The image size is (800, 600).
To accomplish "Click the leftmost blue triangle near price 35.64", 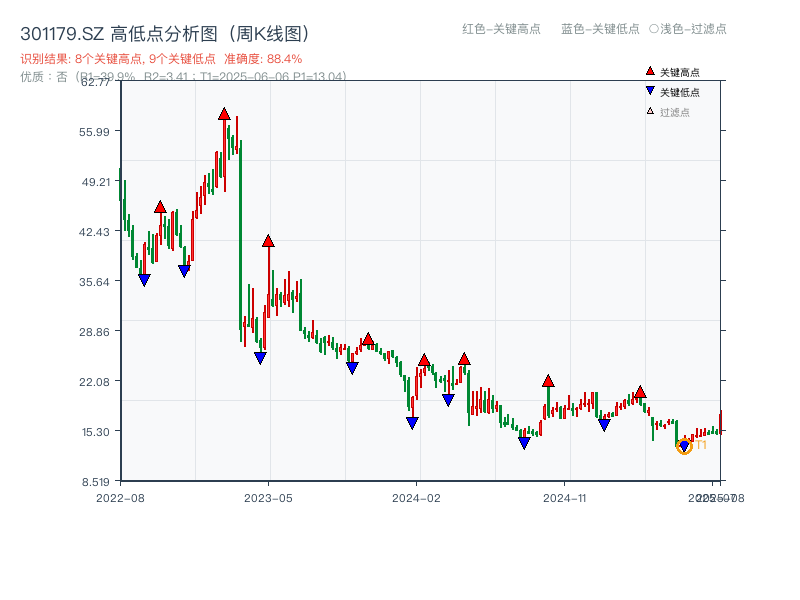I will pyautogui.click(x=145, y=277).
